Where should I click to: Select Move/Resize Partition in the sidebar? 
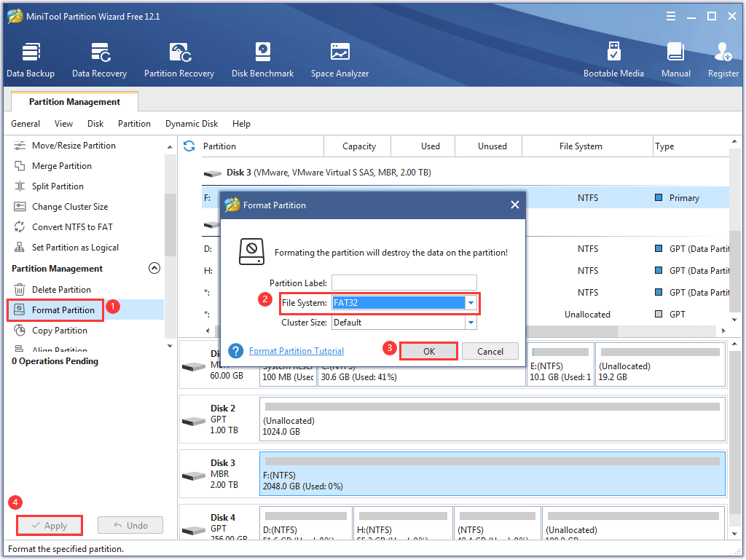[74, 146]
